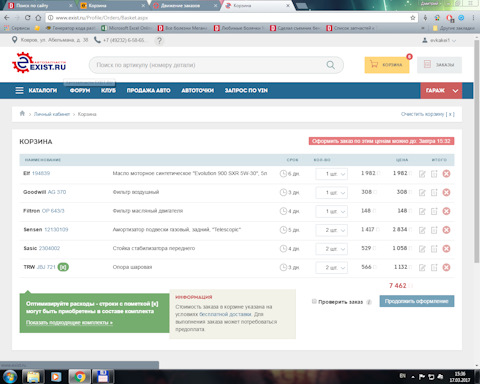Image resolution: width=480 pixels, height=384 pixels.
Task: Open the КАТАЛОГИ menu
Action: [x=36, y=90]
